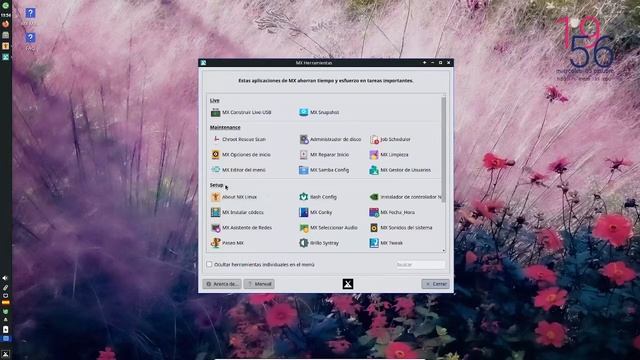Click the Firefox icon in the side panel

click(x=6, y=24)
